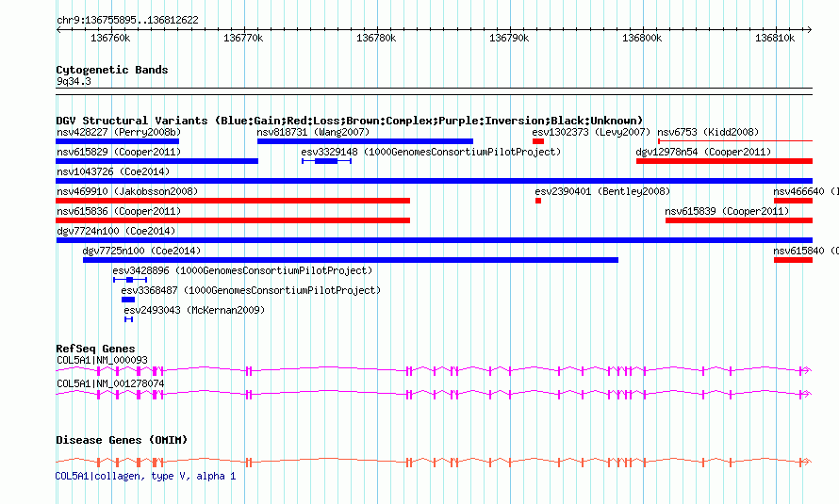Click the COL5A1|NM_001278074 label
The height and width of the screenshot is (504, 839).
[110, 383]
